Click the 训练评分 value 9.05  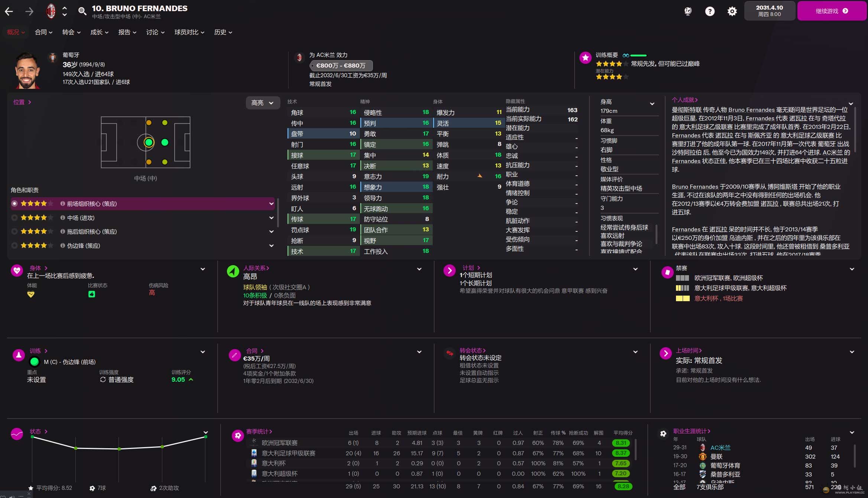(x=178, y=380)
